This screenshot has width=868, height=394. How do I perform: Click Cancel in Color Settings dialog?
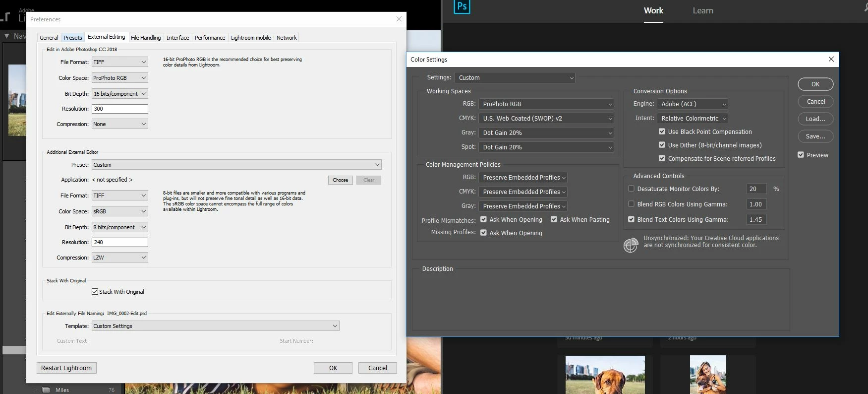pyautogui.click(x=815, y=101)
